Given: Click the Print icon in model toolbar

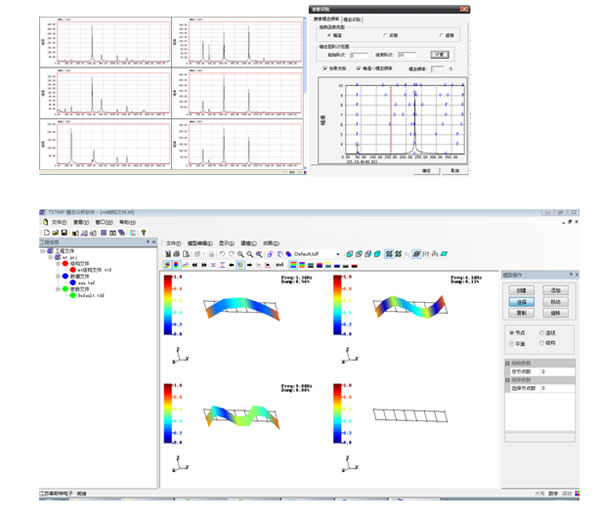Looking at the screenshot, I should pyautogui.click(x=177, y=253).
